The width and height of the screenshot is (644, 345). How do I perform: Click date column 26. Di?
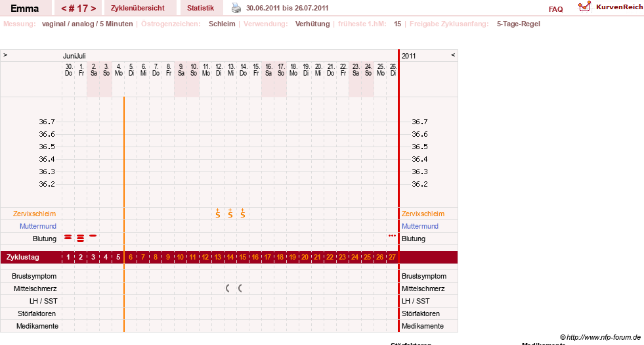pyautogui.click(x=393, y=70)
